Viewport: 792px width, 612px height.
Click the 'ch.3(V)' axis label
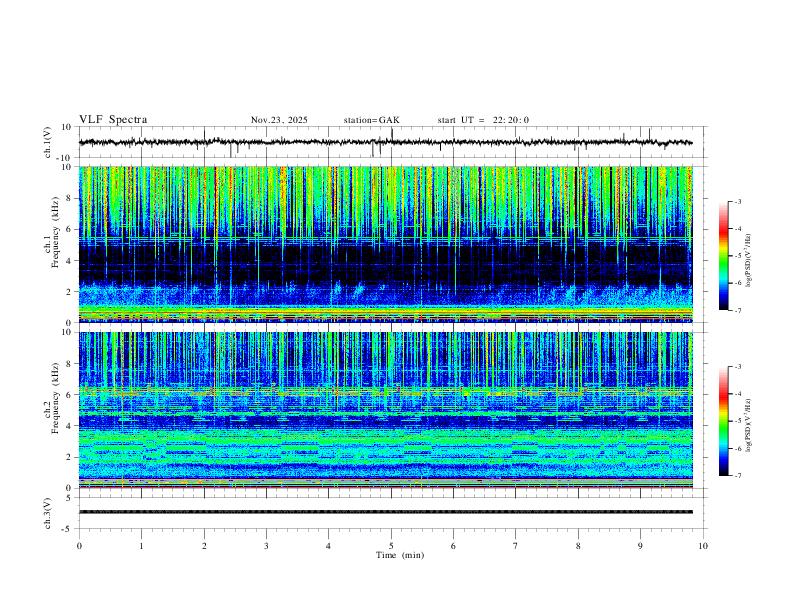pos(48,513)
